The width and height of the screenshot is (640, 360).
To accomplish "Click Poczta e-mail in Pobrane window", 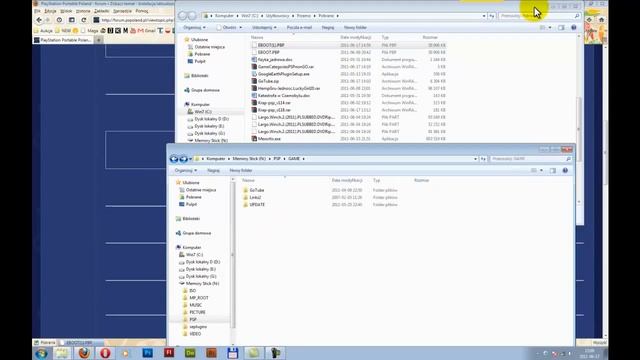I will (x=299, y=27).
